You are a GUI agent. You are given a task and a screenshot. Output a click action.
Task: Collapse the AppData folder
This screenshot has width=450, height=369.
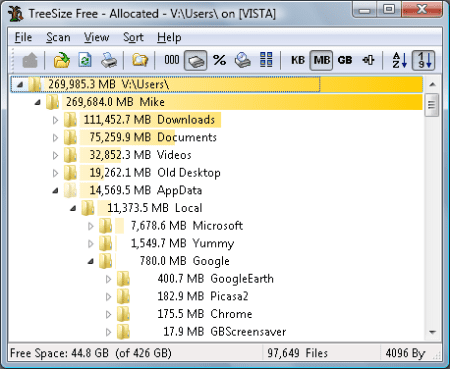(x=55, y=191)
